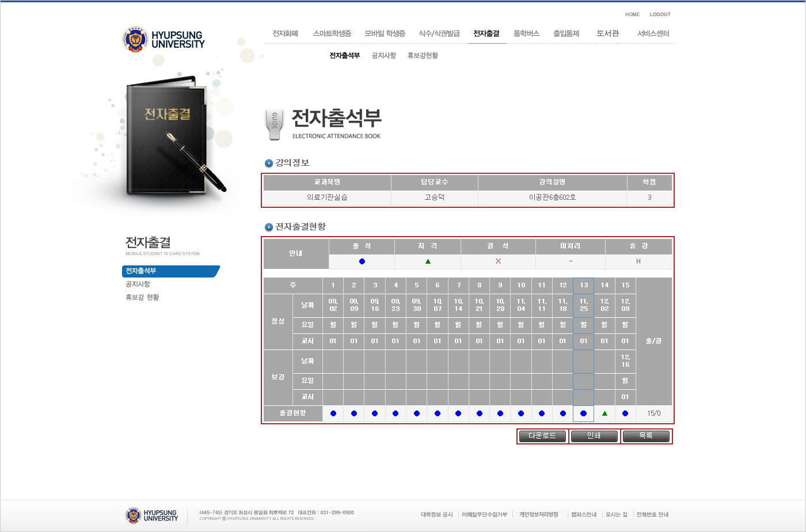Click week 13 column header

pyautogui.click(x=584, y=285)
